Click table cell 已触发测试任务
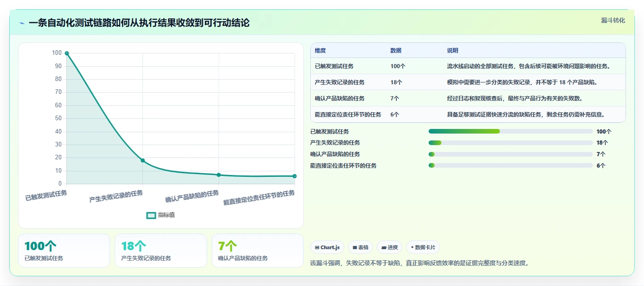Viewport: 644px width, 286px height. click(334, 66)
